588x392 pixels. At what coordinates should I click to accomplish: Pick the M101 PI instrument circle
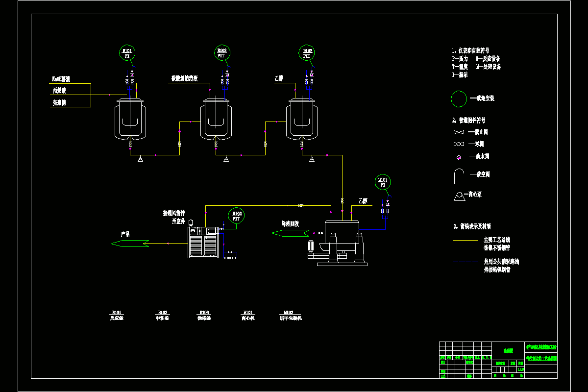383,182
